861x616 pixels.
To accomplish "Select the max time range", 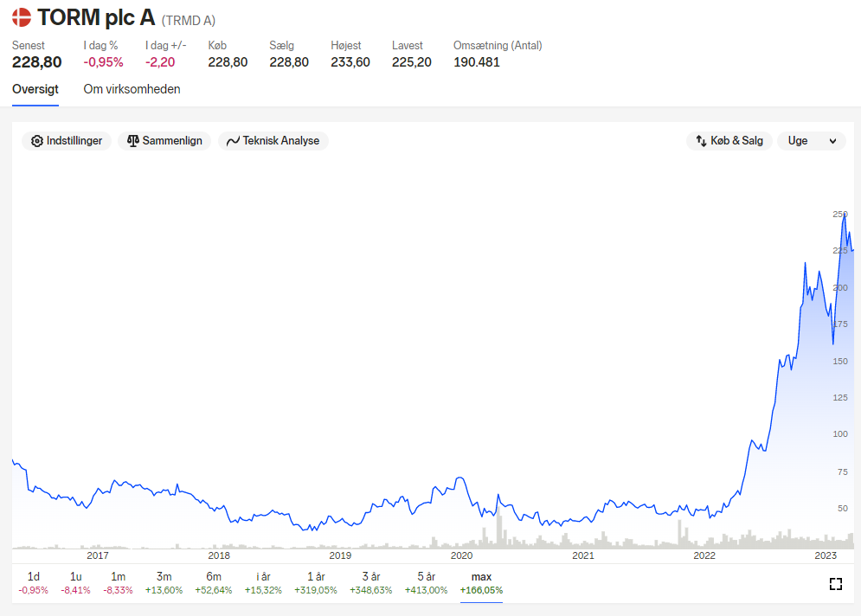I will pyautogui.click(x=482, y=583).
